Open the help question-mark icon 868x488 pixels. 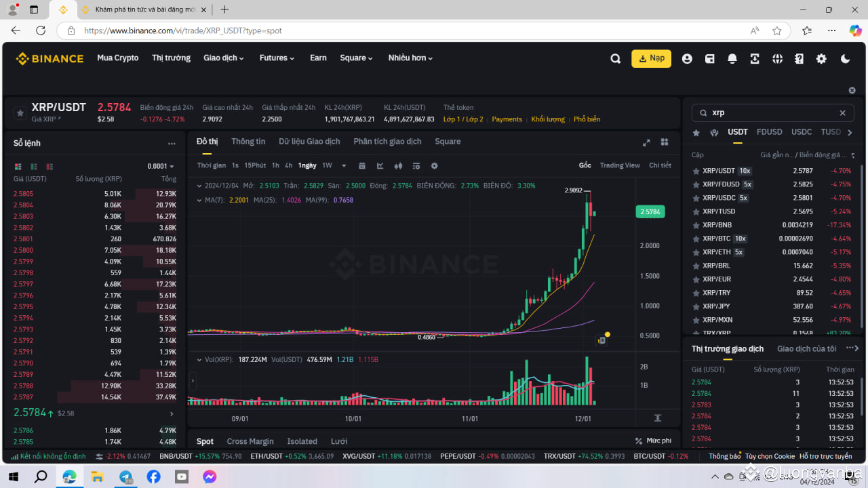[x=799, y=59]
